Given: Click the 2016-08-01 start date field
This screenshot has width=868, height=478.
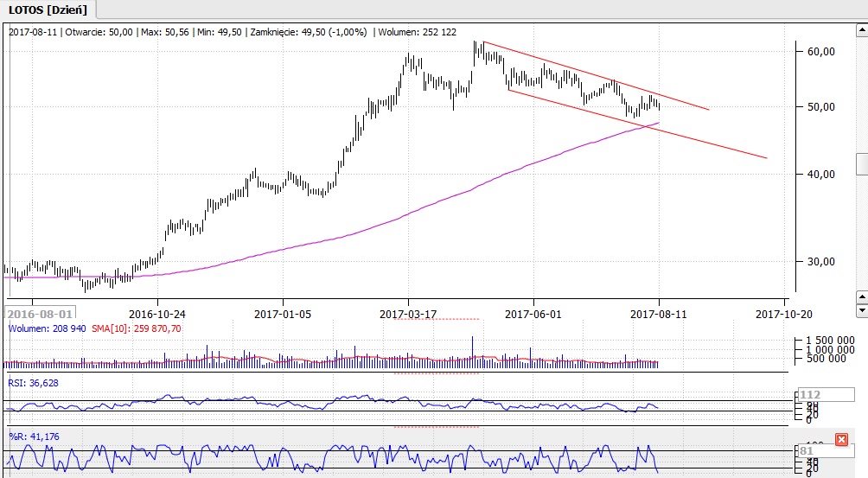Looking at the screenshot, I should click(x=40, y=314).
